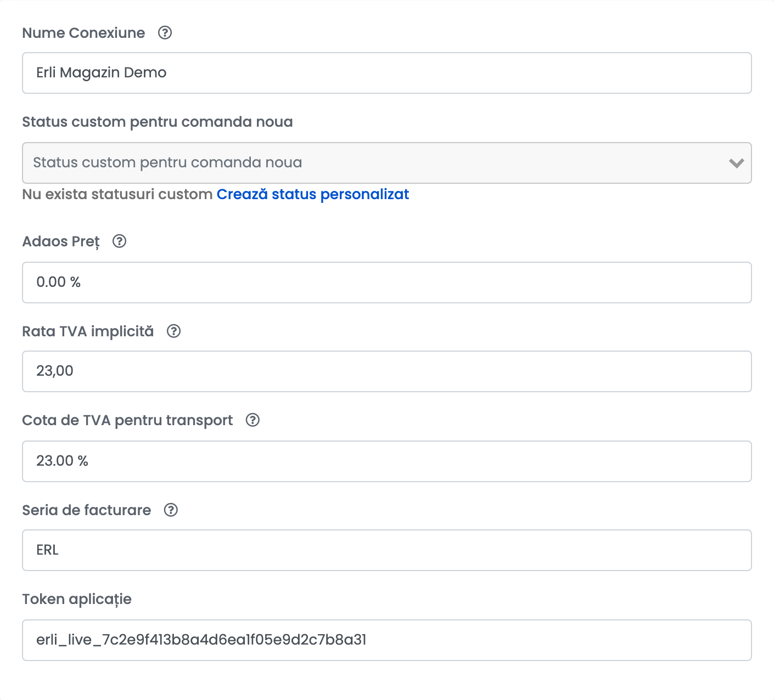View help for Cota de TVA pentru transport

click(253, 420)
